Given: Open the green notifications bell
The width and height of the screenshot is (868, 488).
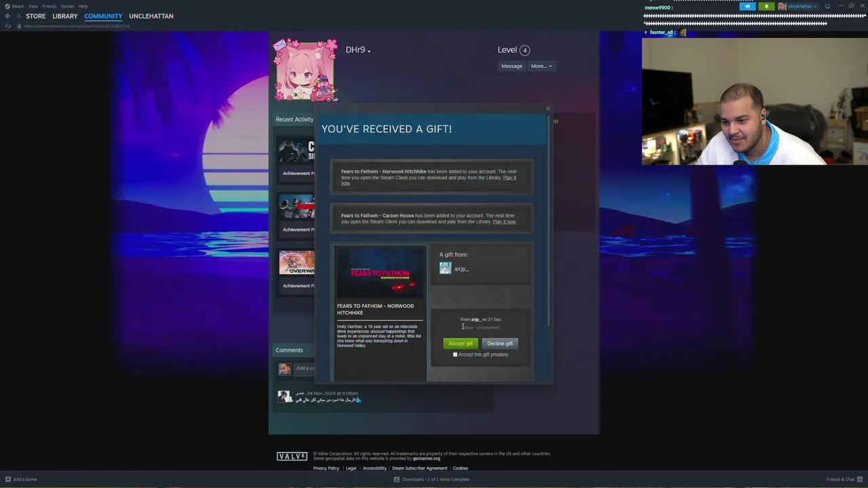Looking at the screenshot, I should click(x=766, y=6).
